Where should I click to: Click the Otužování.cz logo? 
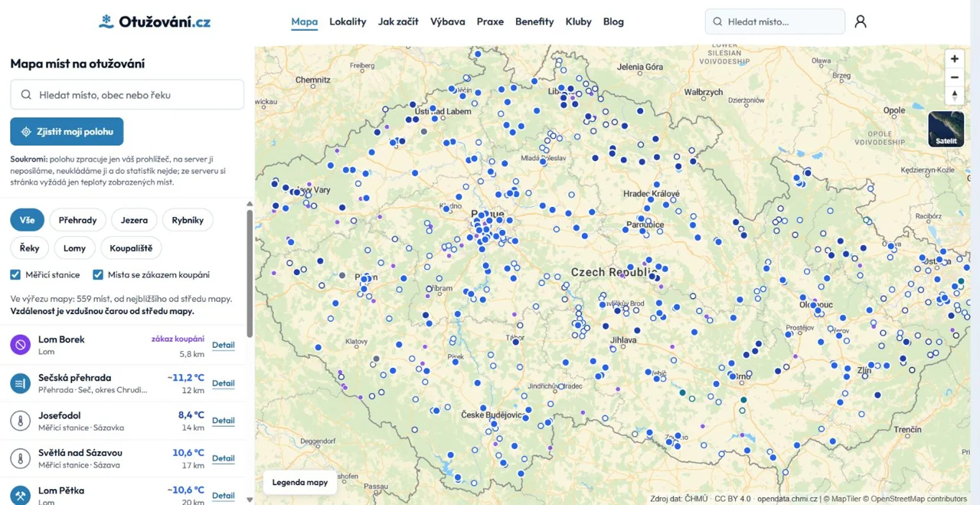[x=155, y=21]
